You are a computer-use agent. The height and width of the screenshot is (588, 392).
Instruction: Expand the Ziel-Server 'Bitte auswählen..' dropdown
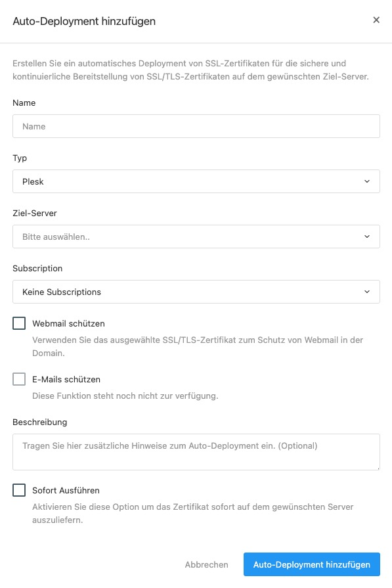click(x=196, y=237)
